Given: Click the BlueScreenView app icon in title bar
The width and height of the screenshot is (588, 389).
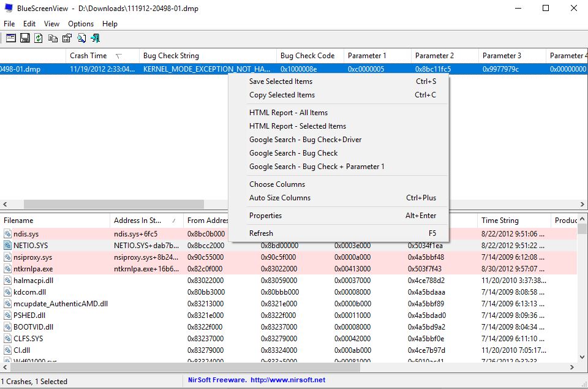Looking at the screenshot, I should [x=9, y=8].
